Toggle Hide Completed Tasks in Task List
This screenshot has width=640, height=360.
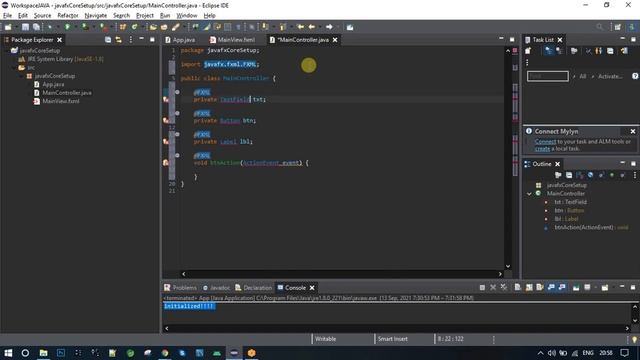pyautogui.click(x=588, y=51)
